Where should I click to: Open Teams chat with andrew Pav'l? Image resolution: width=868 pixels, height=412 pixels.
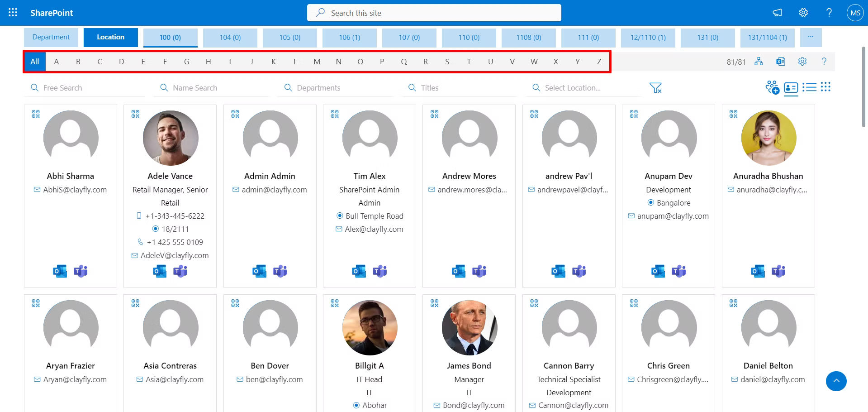coord(579,271)
